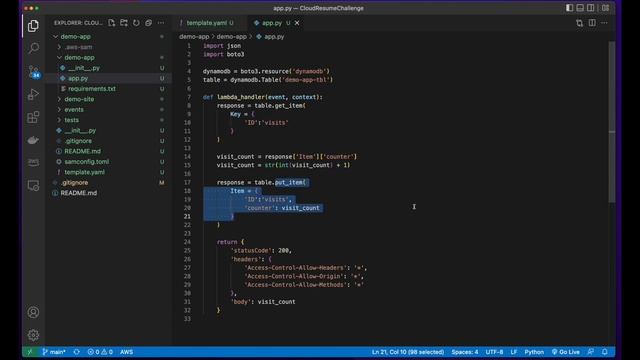Change encoding via UTF-8

click(x=494, y=352)
